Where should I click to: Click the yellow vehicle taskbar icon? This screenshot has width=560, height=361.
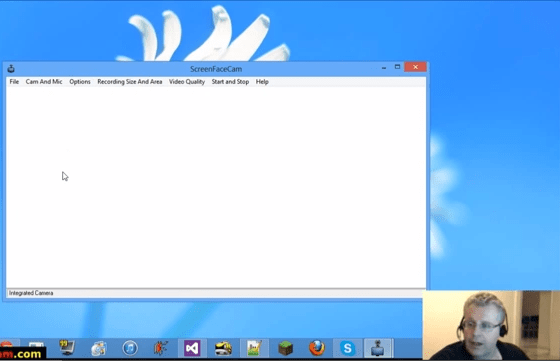223,348
